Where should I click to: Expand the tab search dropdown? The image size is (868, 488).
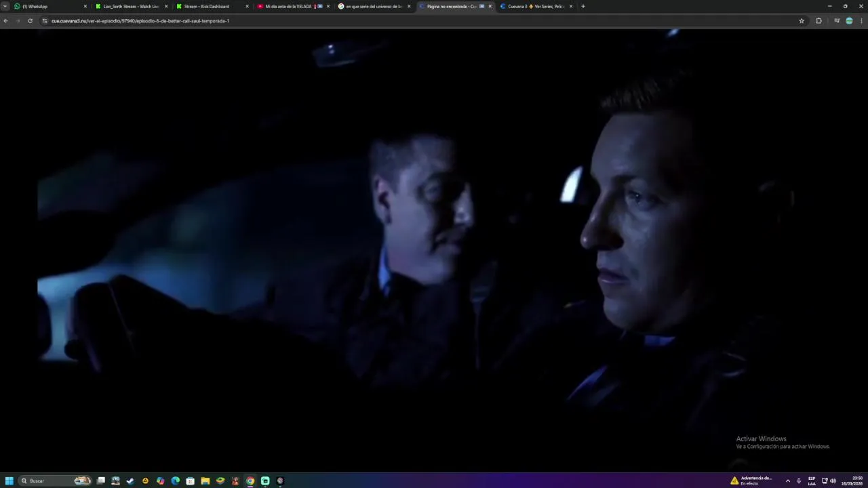click(5, 6)
